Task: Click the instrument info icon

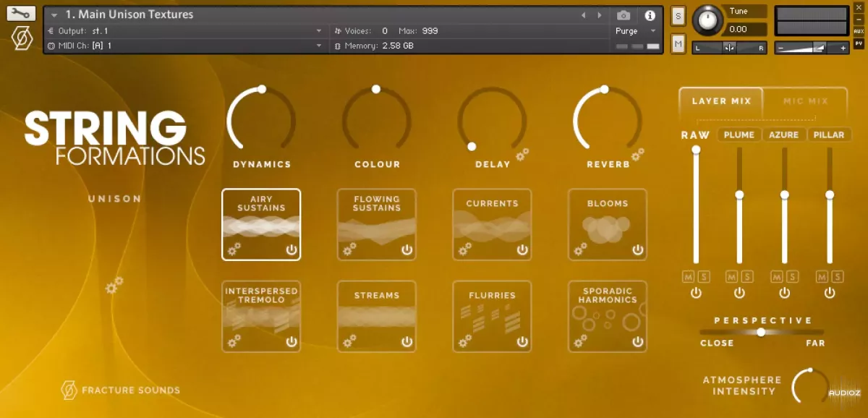Action: (650, 15)
